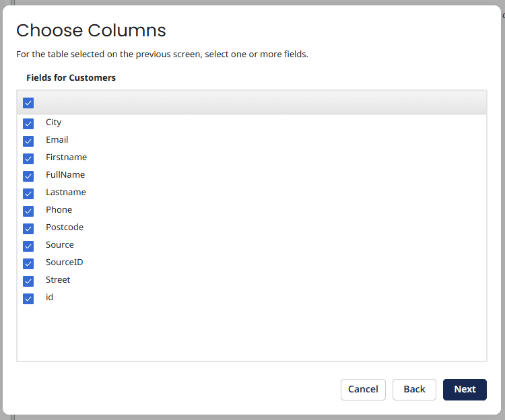Cancel the Choose Columns dialog
This screenshot has width=505, height=420.
[363, 390]
